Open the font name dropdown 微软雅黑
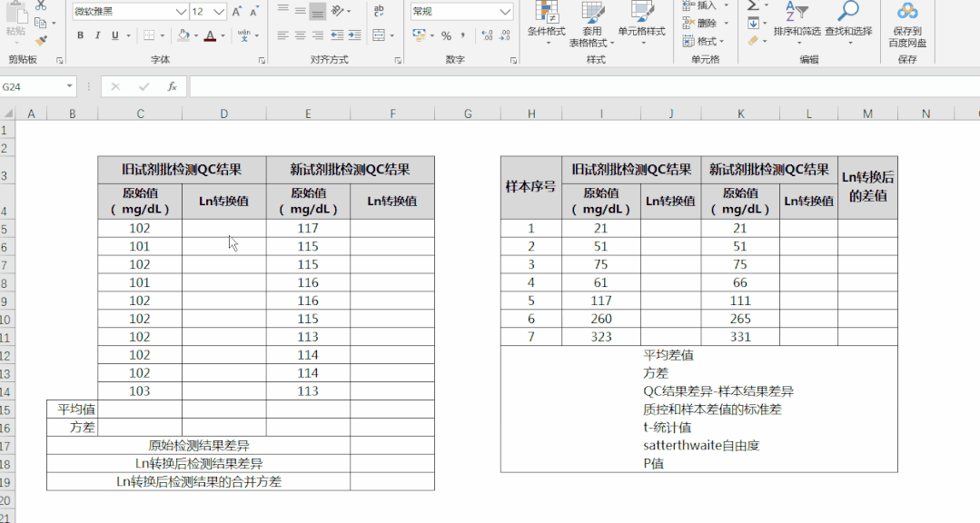980x523 pixels. 181,12
